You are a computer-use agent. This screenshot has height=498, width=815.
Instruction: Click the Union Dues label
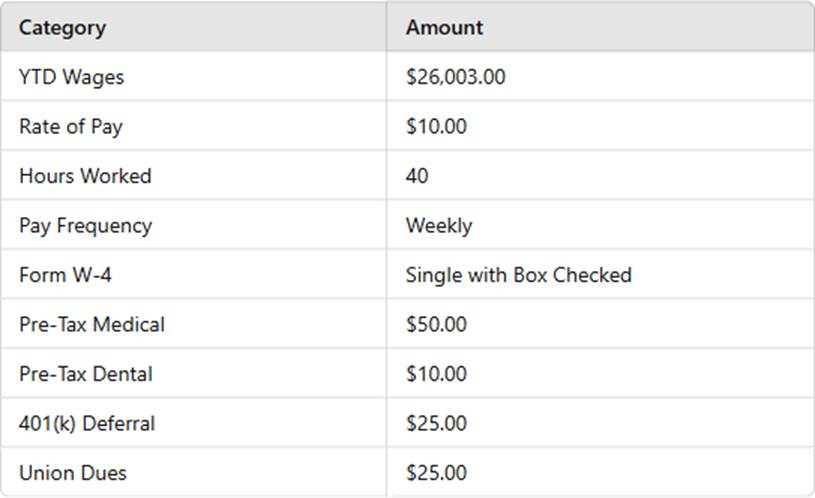coord(73,473)
